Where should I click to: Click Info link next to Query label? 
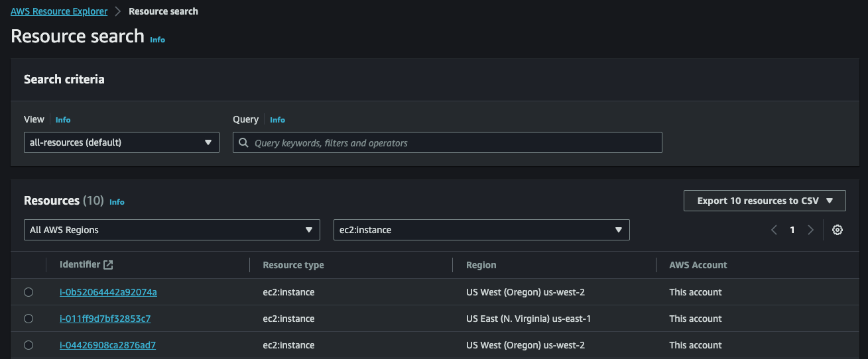[x=277, y=120]
